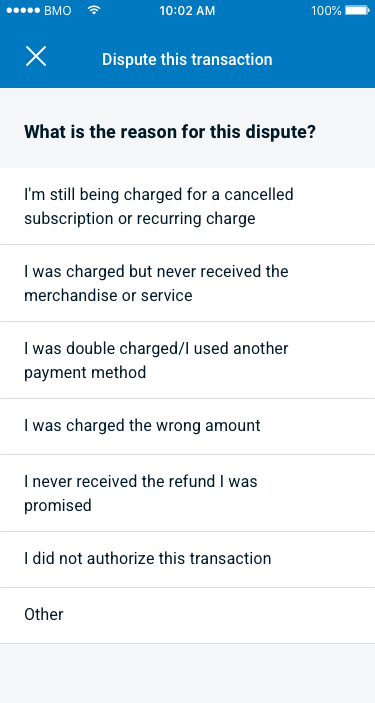Select 'I was charged the wrong amount'
The image size is (375, 703).
tap(188, 426)
